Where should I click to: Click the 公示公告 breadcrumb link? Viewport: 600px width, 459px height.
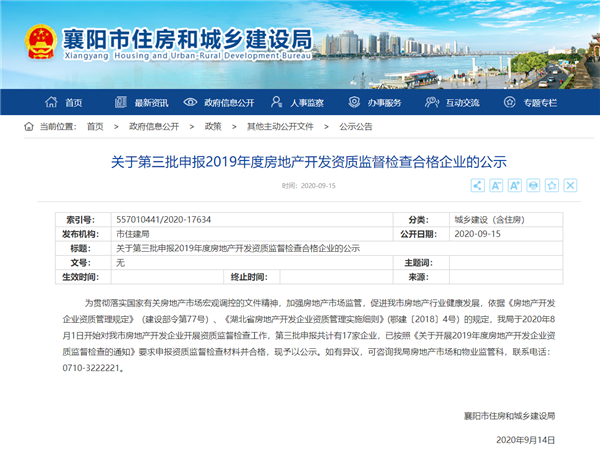(355, 127)
